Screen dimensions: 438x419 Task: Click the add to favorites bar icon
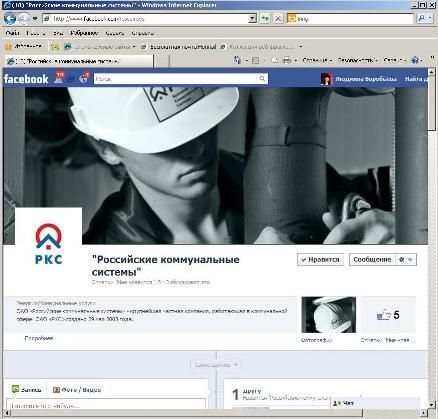(55, 47)
